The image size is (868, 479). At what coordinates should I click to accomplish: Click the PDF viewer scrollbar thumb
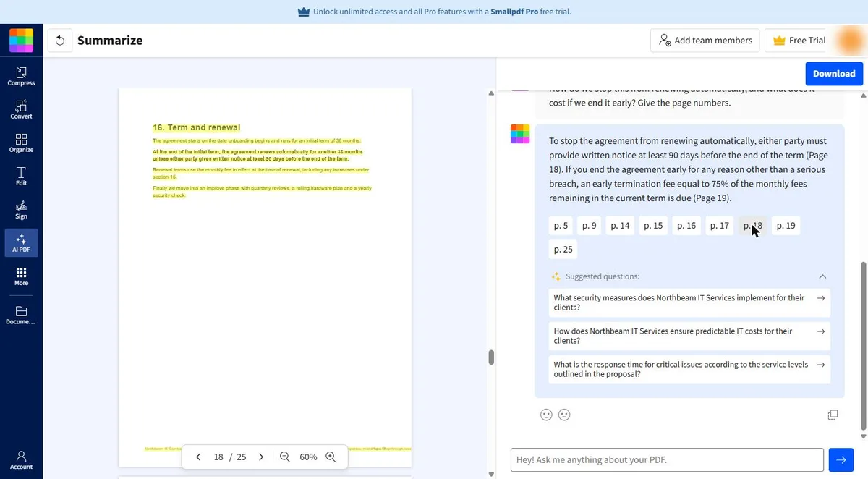point(491,357)
